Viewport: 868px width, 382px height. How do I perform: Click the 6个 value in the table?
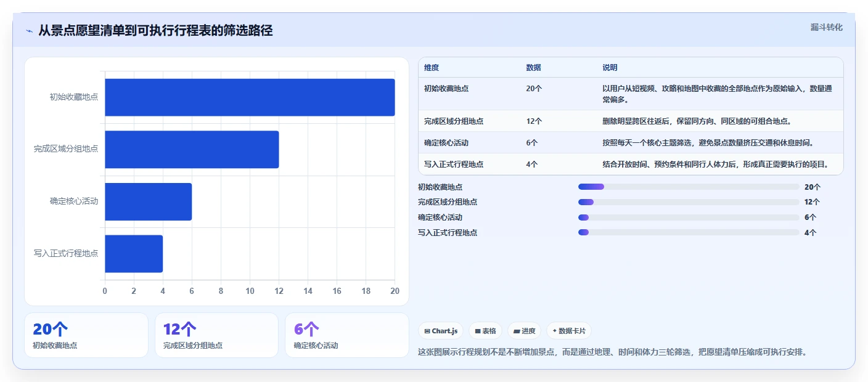tap(532, 143)
